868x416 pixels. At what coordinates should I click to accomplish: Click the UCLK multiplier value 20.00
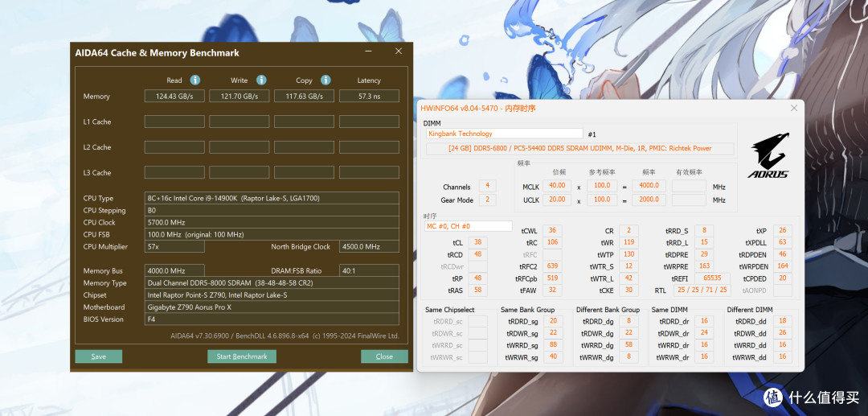tap(557, 200)
